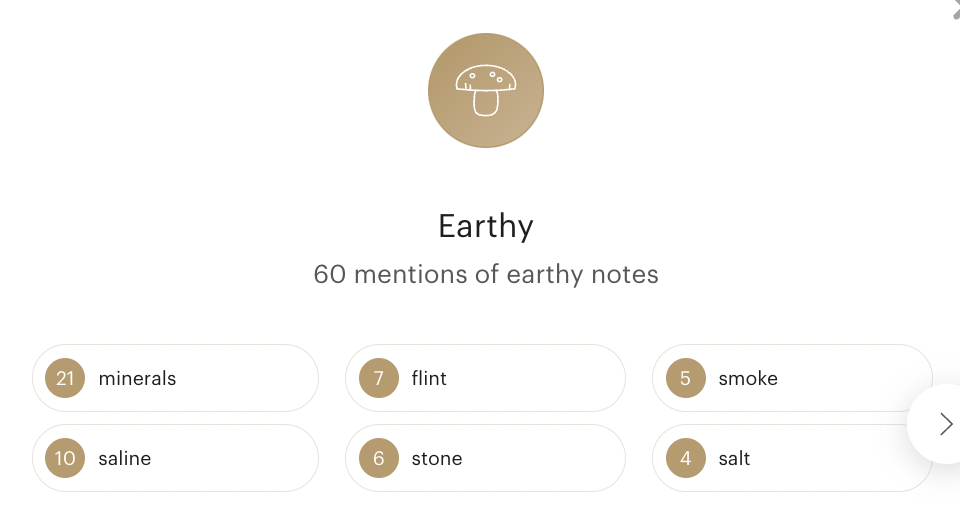Click the 6 count badge for stone
The width and height of the screenshot is (960, 518).
point(379,458)
